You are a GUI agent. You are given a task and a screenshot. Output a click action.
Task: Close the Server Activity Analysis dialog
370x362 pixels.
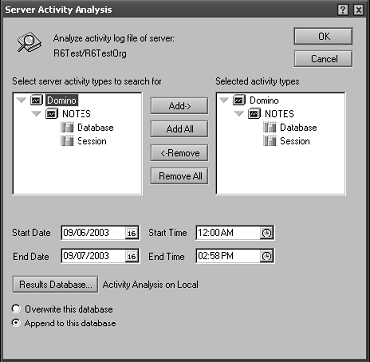(358, 10)
